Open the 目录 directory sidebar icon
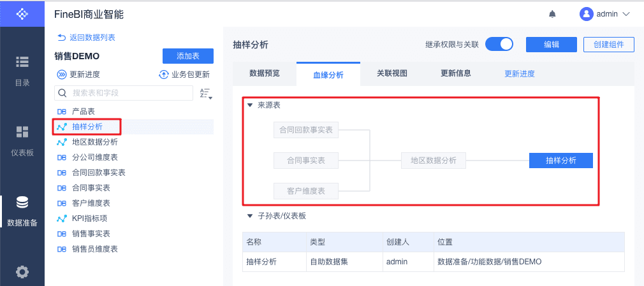644x286 pixels. tap(22, 62)
